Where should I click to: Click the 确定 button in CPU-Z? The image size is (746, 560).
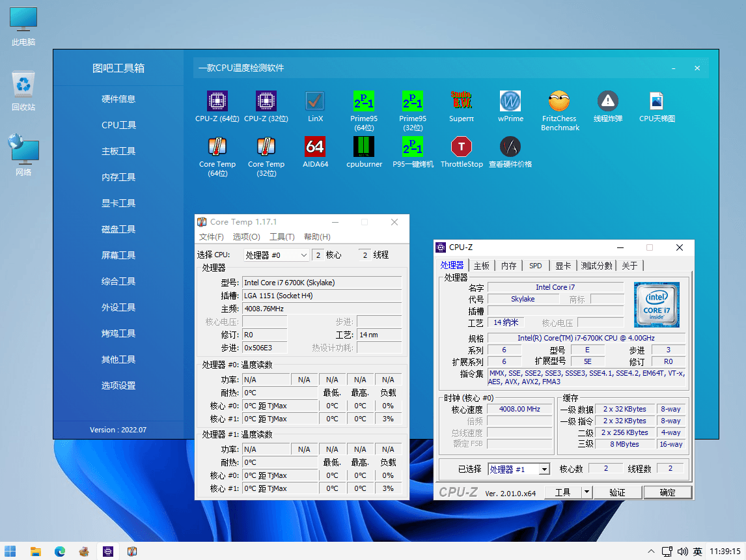tap(667, 492)
